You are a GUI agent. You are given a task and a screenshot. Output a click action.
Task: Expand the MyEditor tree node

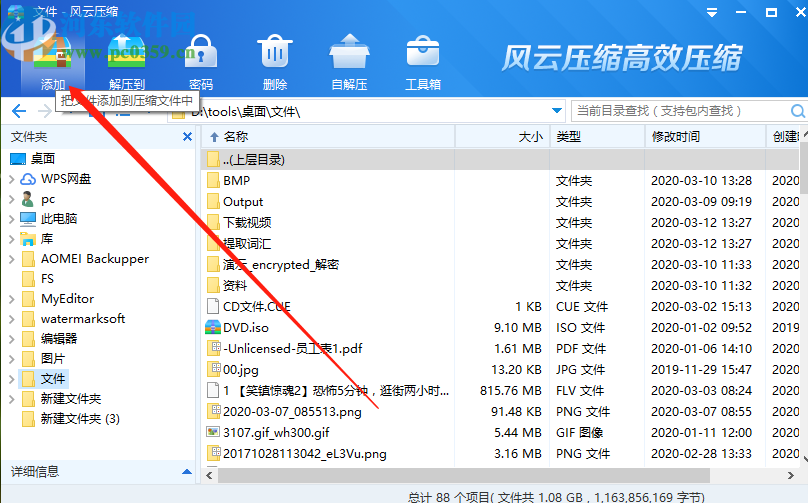point(11,299)
